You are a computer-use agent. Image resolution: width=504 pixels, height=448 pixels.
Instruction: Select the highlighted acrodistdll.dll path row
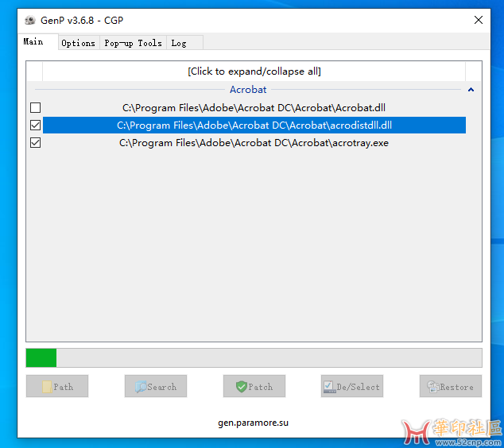[254, 125]
